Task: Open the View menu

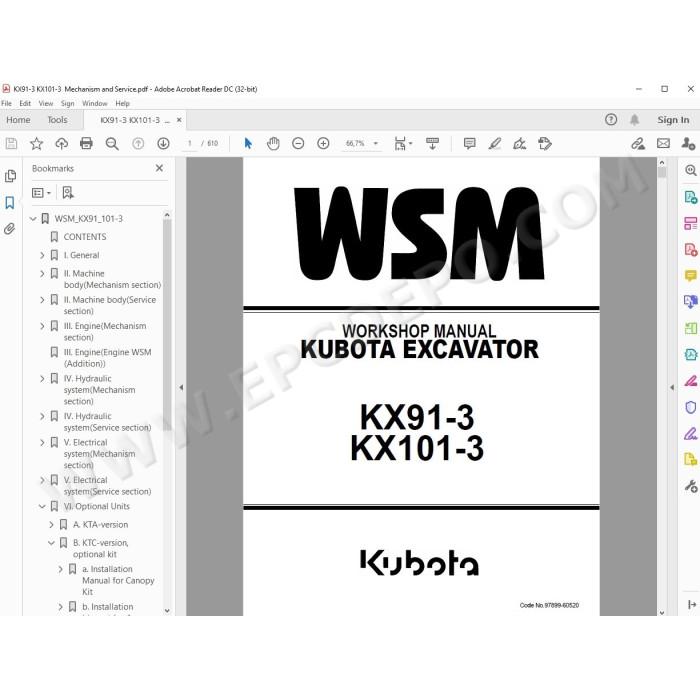Action: tap(46, 103)
